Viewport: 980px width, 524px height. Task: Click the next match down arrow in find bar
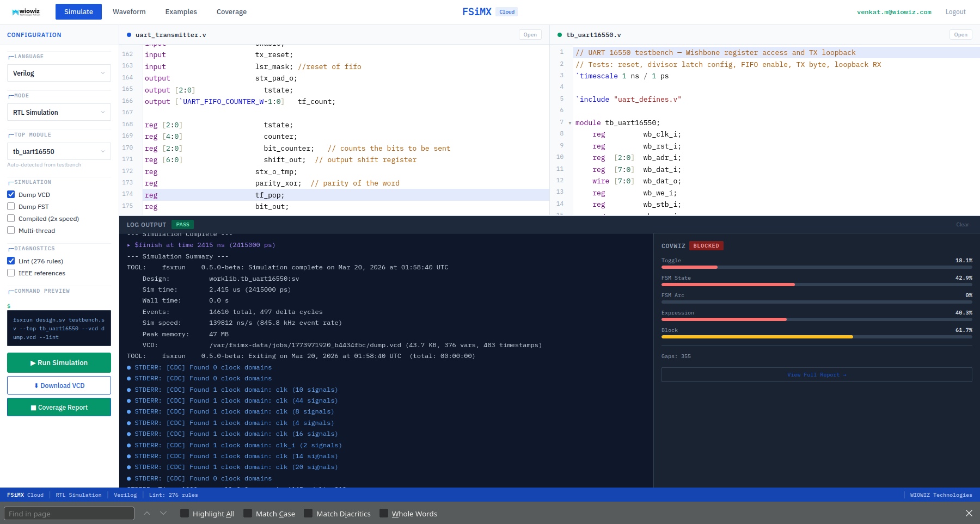point(163,513)
